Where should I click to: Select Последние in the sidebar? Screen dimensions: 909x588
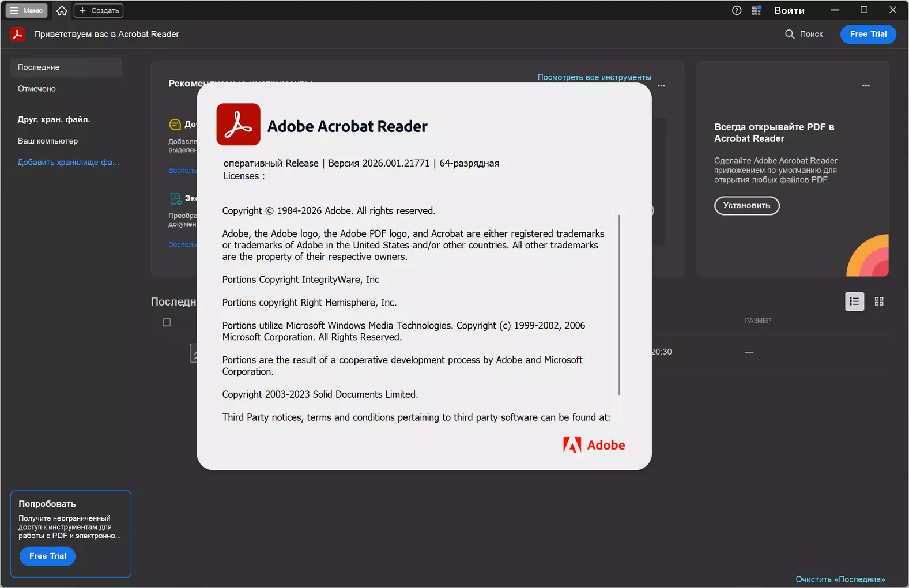[66, 67]
